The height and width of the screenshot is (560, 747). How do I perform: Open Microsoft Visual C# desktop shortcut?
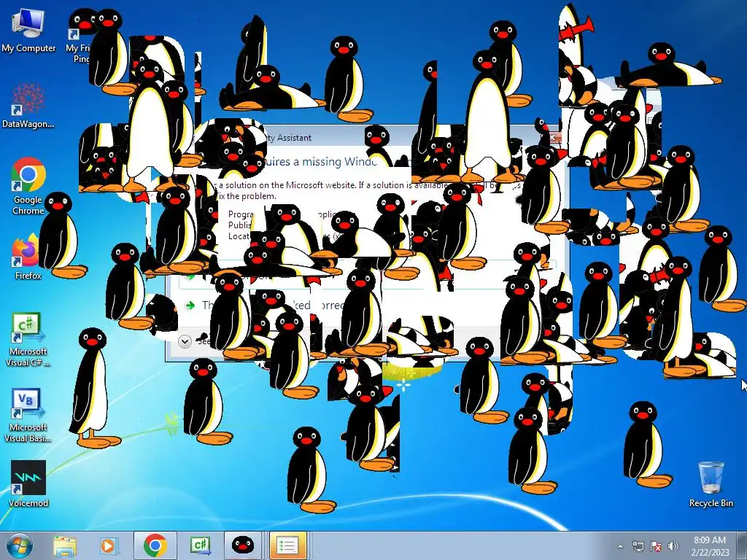click(28, 339)
